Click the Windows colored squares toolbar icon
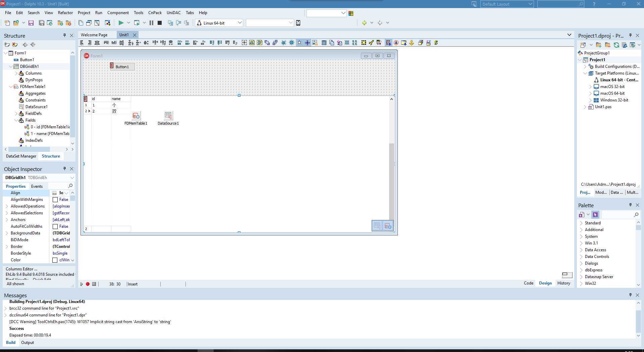 [351, 13]
